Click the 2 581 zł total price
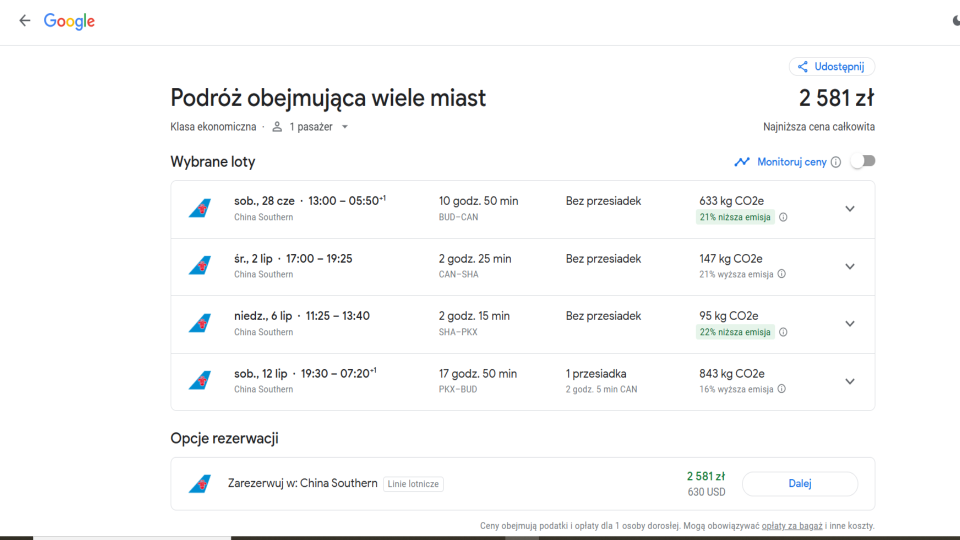The height and width of the screenshot is (540, 960). click(836, 98)
